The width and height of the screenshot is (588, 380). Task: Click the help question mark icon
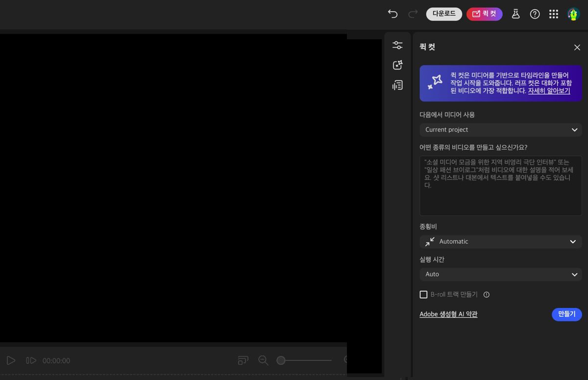tap(535, 14)
